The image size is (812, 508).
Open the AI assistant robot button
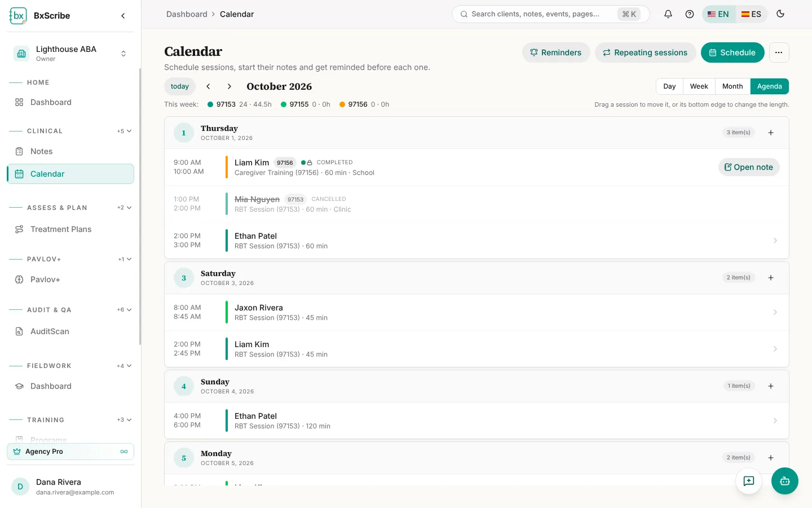pyautogui.click(x=785, y=481)
